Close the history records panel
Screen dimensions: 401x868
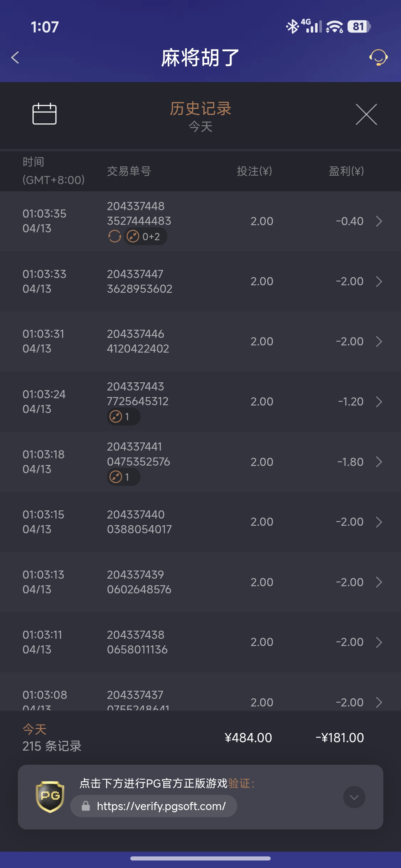tap(366, 114)
